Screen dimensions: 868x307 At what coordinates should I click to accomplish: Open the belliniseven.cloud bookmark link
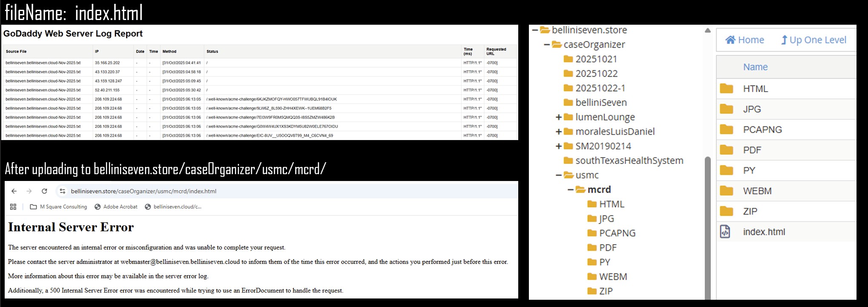pyautogui.click(x=173, y=207)
